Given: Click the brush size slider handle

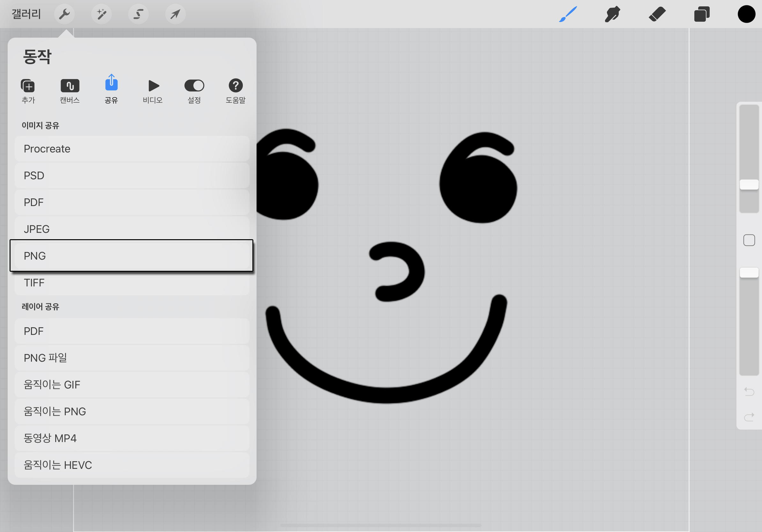Looking at the screenshot, I should click(x=749, y=184).
